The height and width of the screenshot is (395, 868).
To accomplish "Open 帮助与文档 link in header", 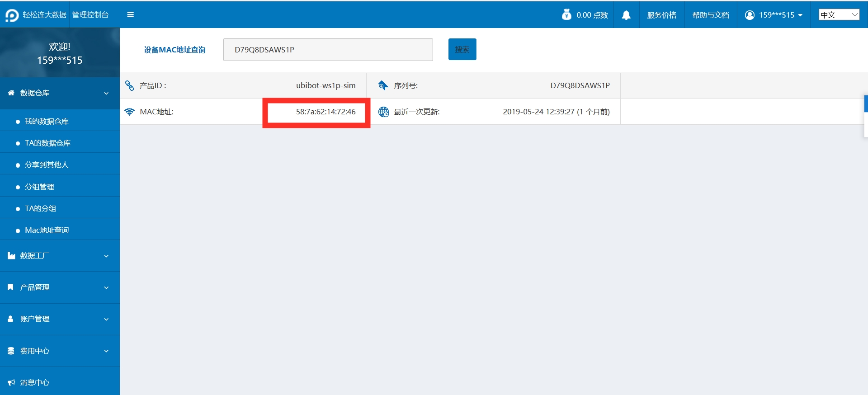I will tap(711, 15).
